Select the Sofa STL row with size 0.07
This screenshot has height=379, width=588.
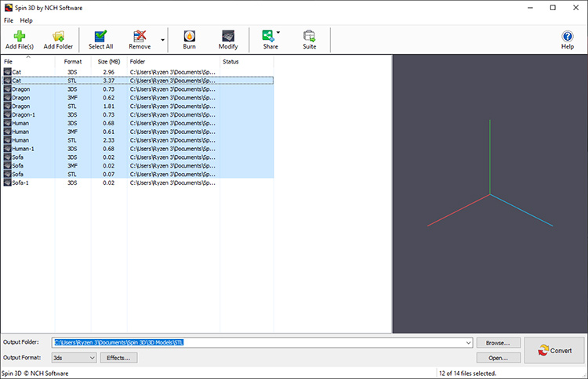click(x=138, y=174)
